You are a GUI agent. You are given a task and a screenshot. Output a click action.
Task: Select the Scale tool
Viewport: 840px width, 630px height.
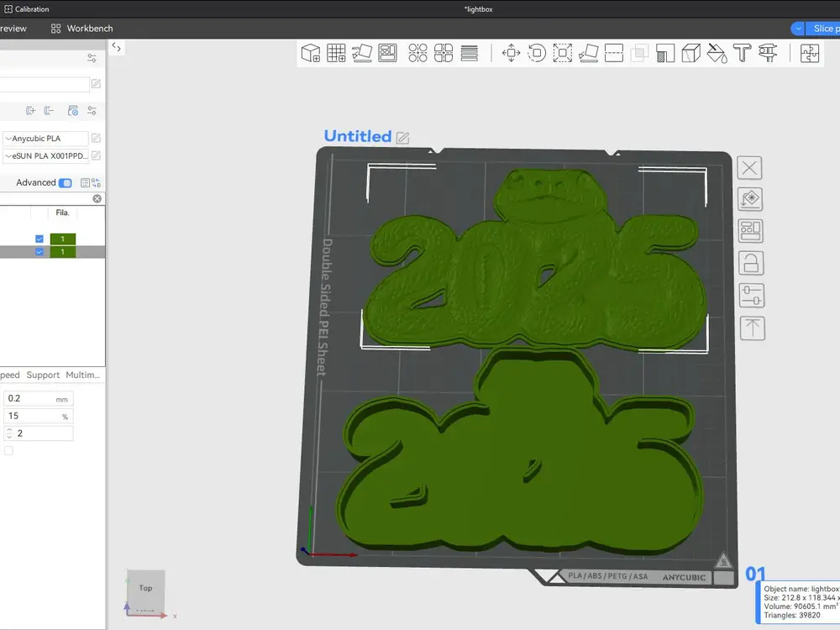(563, 53)
